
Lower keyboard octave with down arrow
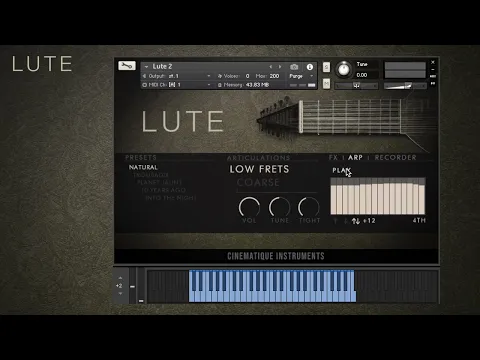[x=120, y=294]
